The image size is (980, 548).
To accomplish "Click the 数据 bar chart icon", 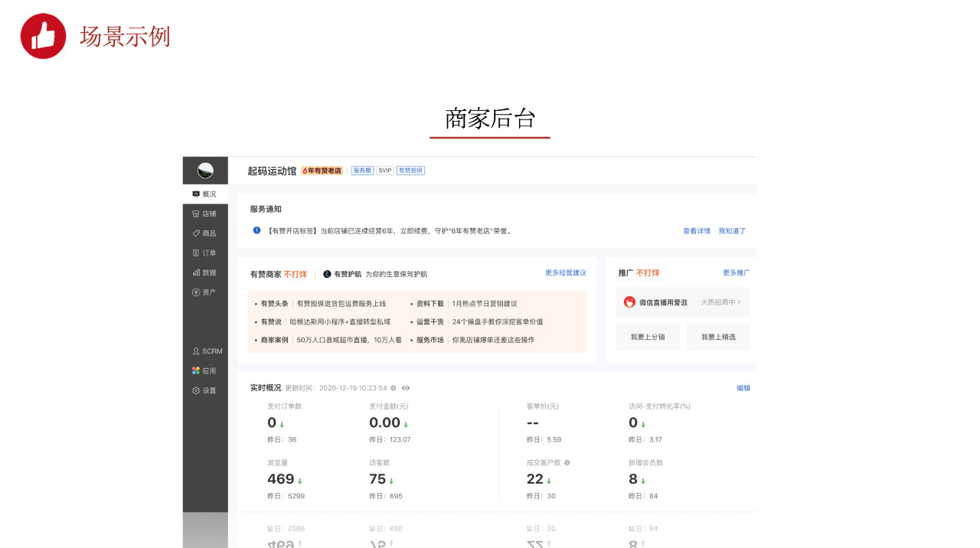I will (196, 272).
